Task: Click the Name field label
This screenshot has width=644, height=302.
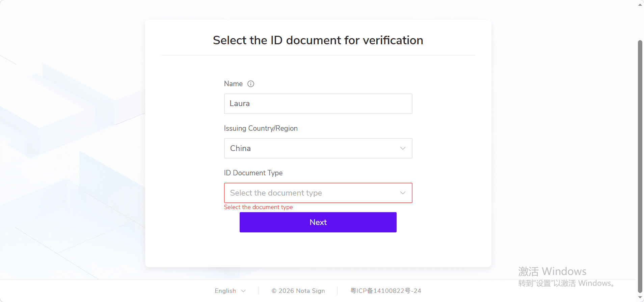Action: coord(233,84)
